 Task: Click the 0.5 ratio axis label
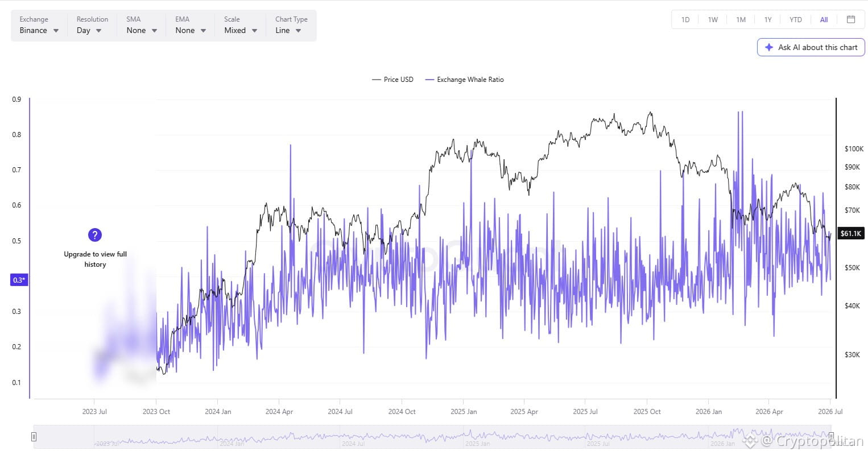point(16,241)
